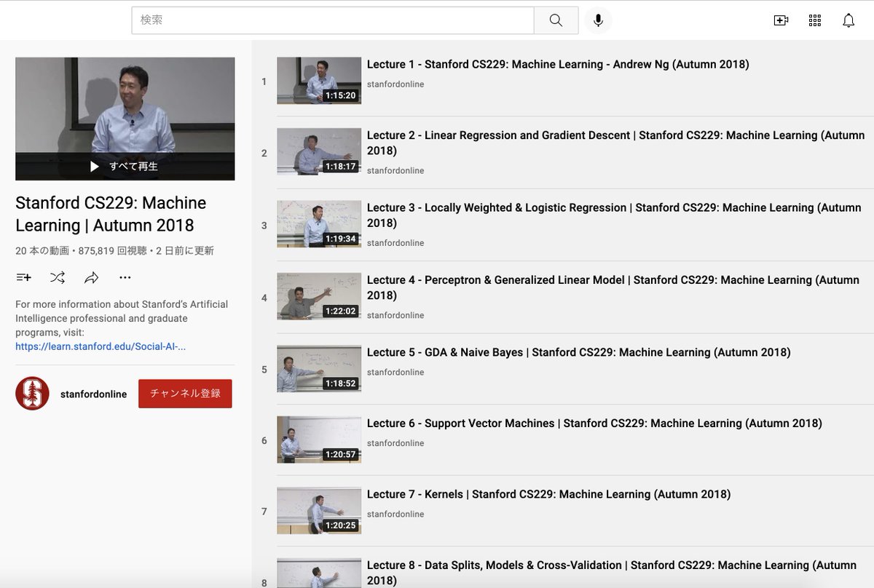
Task: Open Lecture 5 GDA & Naive Bayes title
Action: (579, 352)
